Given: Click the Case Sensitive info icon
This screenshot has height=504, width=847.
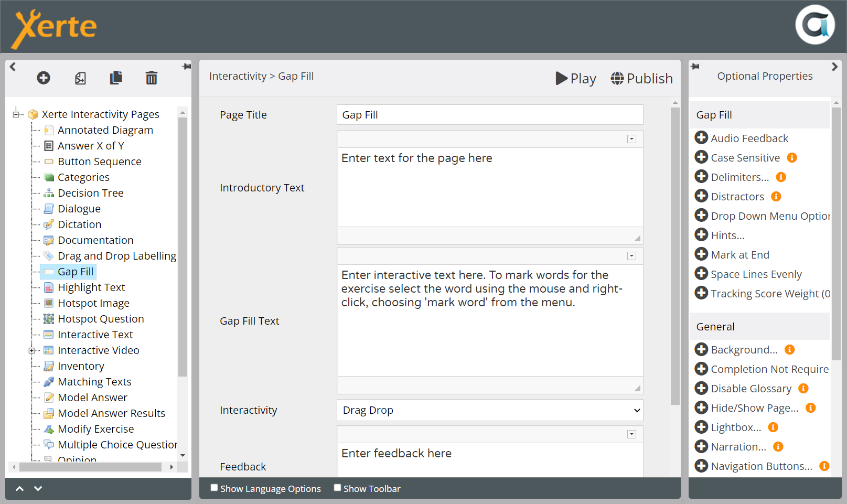Looking at the screenshot, I should click(792, 158).
